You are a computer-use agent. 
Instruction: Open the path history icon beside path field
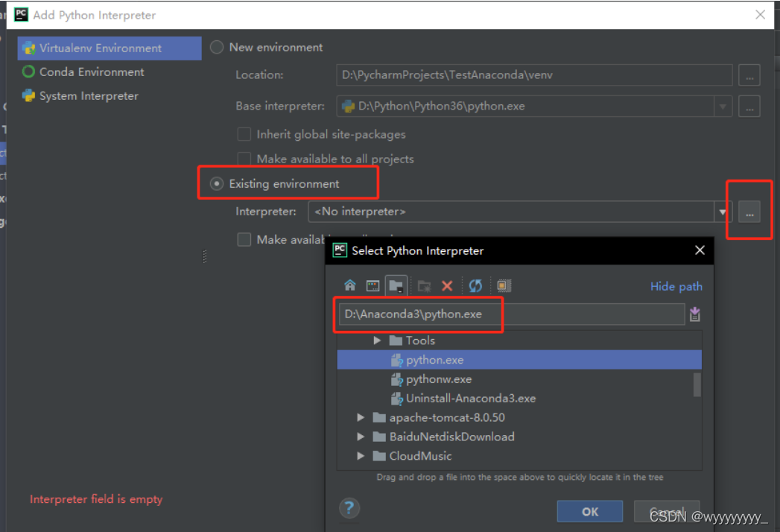(695, 314)
